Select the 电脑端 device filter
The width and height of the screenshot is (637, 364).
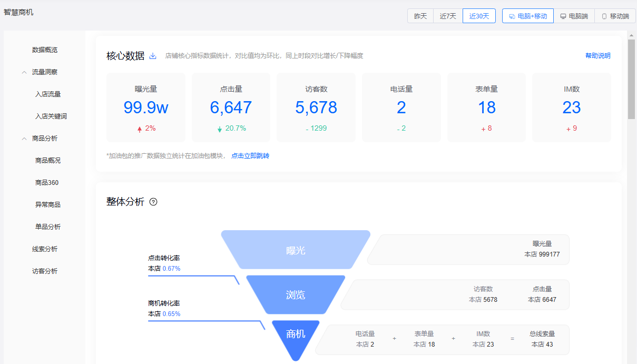tap(574, 16)
